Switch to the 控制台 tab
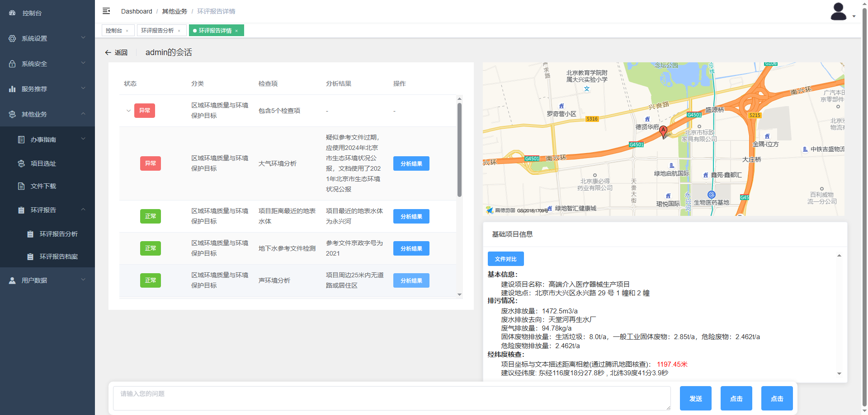 [x=114, y=30]
